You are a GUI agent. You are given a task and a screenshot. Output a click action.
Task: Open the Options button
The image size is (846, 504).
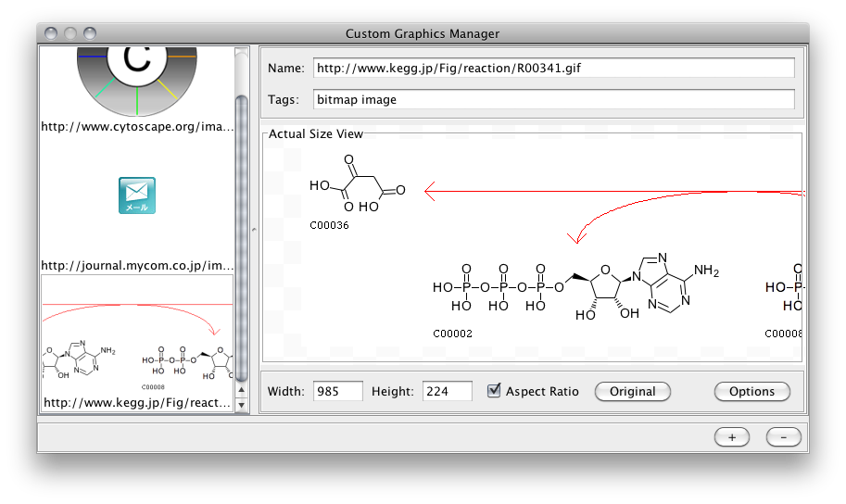tap(751, 391)
